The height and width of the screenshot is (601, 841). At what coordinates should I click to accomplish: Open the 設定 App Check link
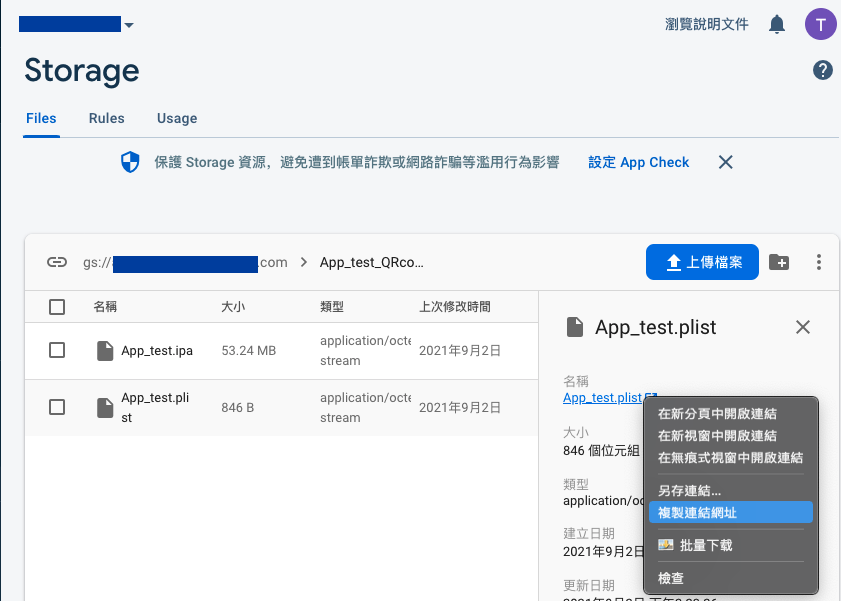click(x=638, y=162)
